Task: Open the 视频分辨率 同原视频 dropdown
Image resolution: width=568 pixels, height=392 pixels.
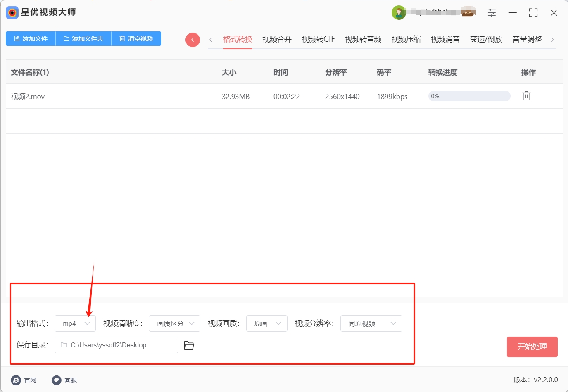Action: (x=371, y=323)
